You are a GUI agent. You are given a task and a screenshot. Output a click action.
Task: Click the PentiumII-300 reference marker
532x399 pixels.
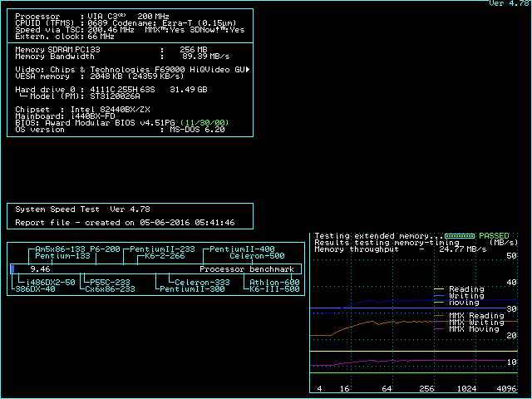(x=192, y=289)
